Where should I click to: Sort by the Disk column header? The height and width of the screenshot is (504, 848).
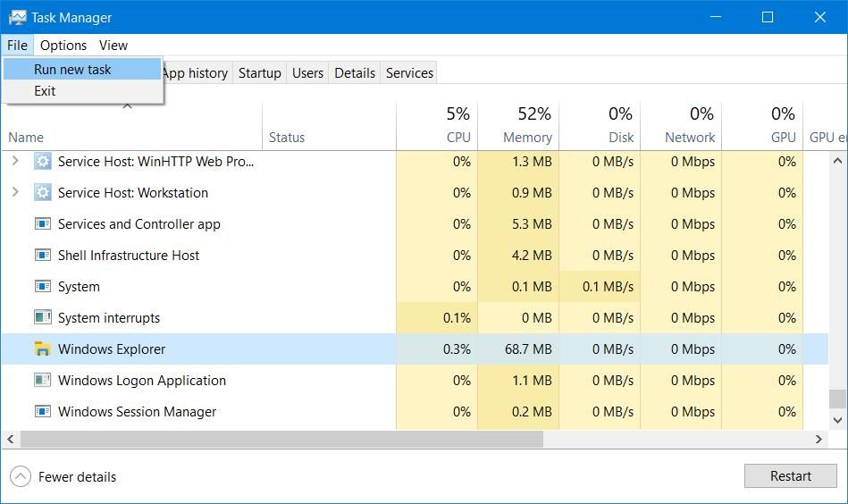tap(600, 125)
